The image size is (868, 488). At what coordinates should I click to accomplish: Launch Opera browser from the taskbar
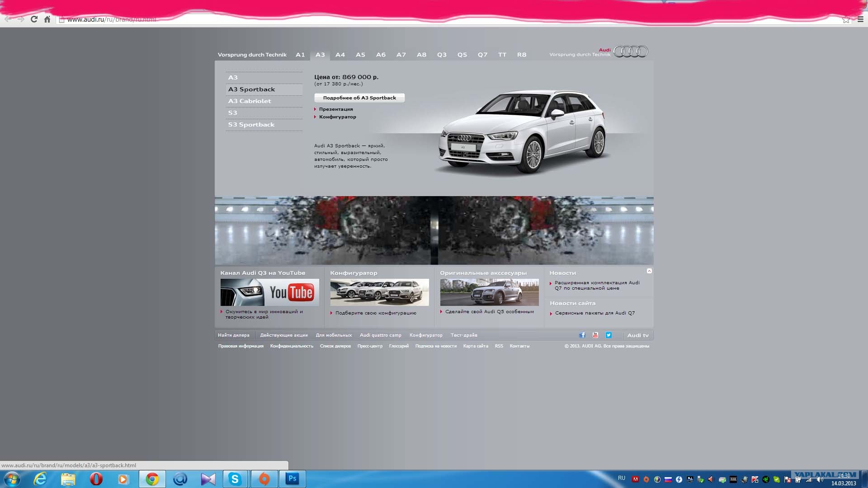[x=96, y=479]
